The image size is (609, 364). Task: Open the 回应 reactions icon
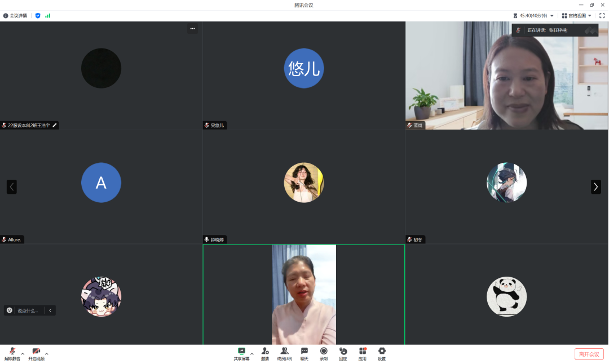click(x=343, y=353)
